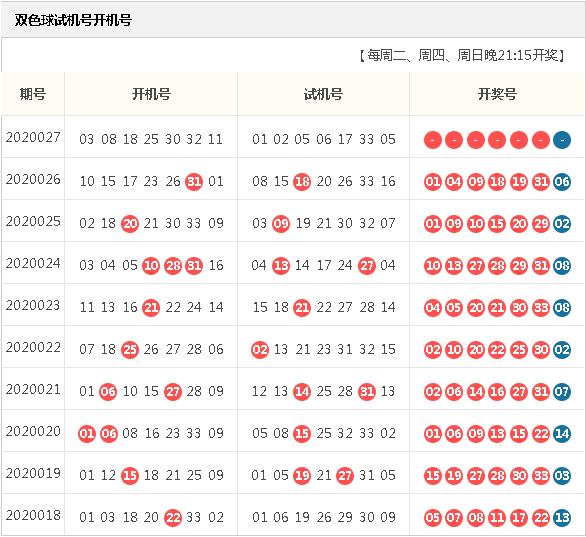Click highlighted 01 in 开机号 of 2020020
Image resolution: width=586 pixels, height=537 pixels.
point(87,434)
